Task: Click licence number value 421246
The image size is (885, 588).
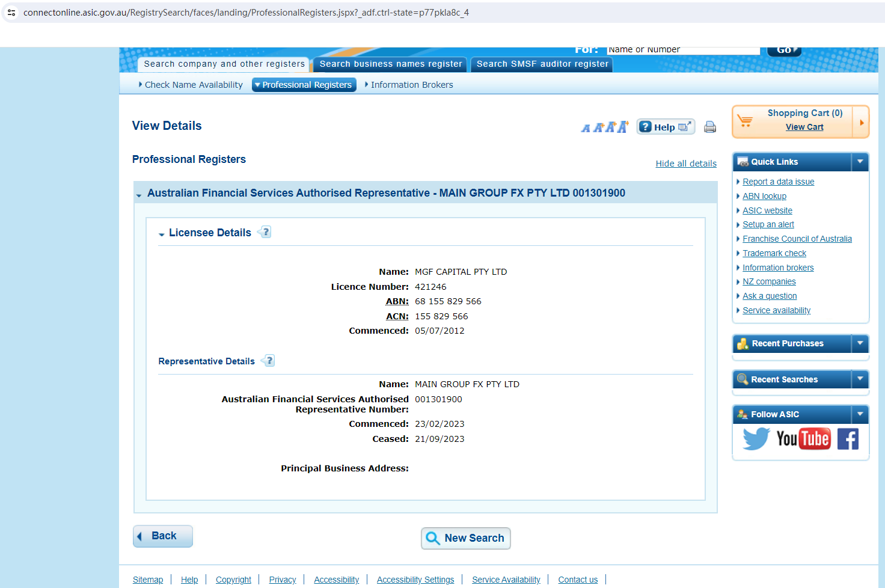Action: 430,287
